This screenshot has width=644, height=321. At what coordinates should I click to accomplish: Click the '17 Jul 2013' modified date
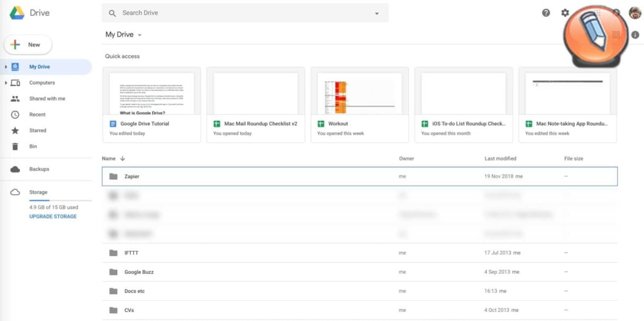click(x=498, y=253)
